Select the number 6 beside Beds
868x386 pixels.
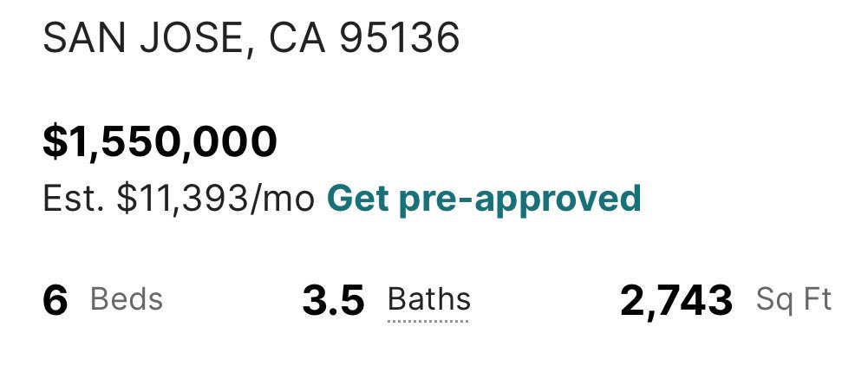click(55, 300)
